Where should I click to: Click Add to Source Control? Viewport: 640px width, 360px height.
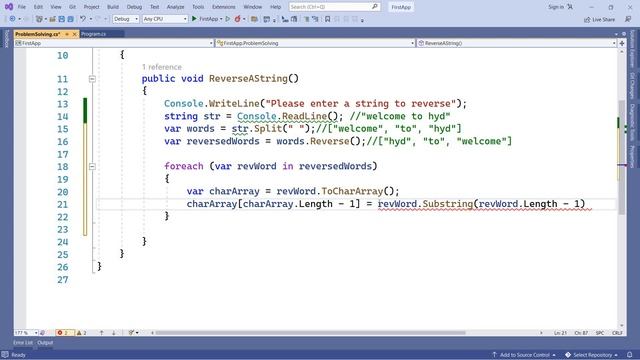[524, 355]
